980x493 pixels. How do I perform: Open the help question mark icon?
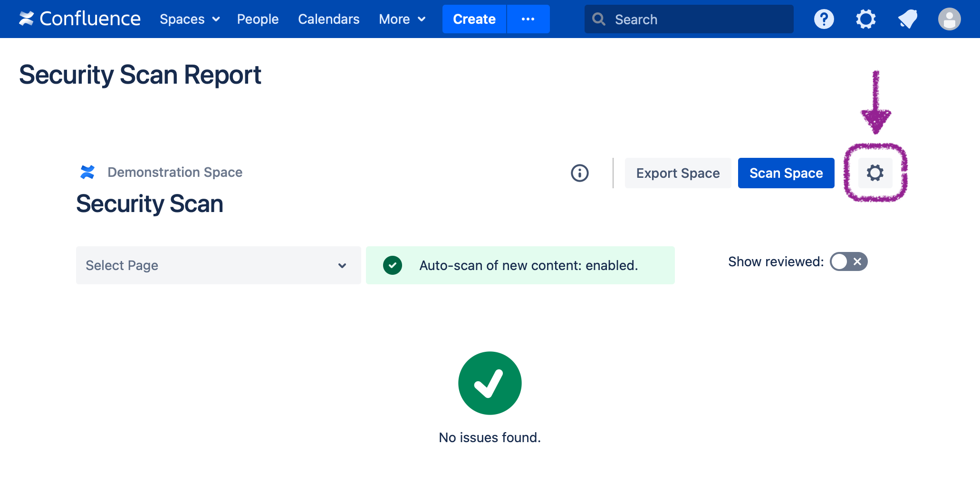coord(824,19)
